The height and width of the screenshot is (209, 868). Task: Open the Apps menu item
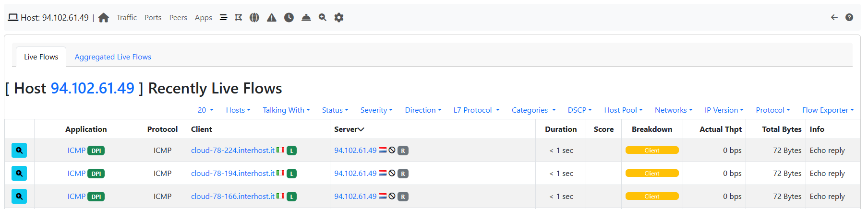pyautogui.click(x=203, y=17)
